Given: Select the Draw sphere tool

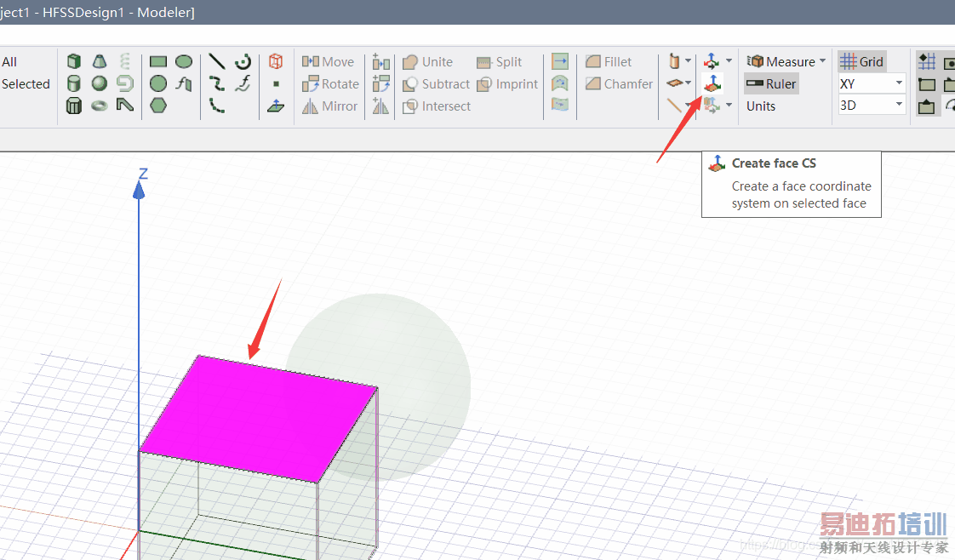Looking at the screenshot, I should [100, 83].
